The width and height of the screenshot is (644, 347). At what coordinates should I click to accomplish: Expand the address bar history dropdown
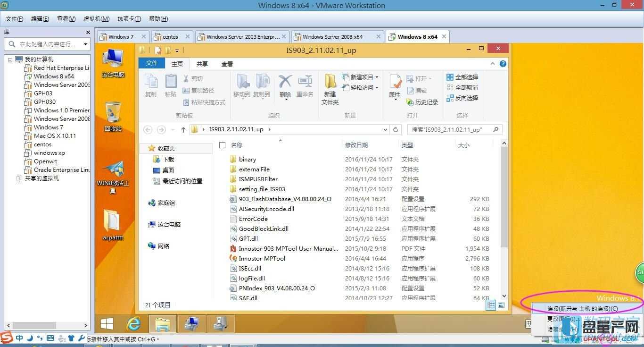[385, 129]
